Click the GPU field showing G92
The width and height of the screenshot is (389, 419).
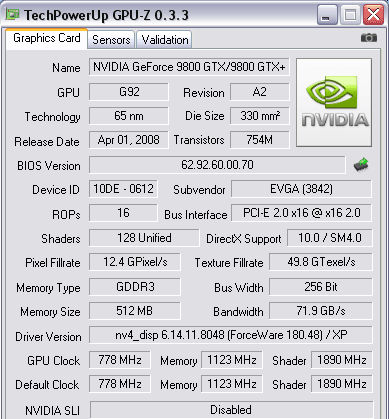pos(129,92)
